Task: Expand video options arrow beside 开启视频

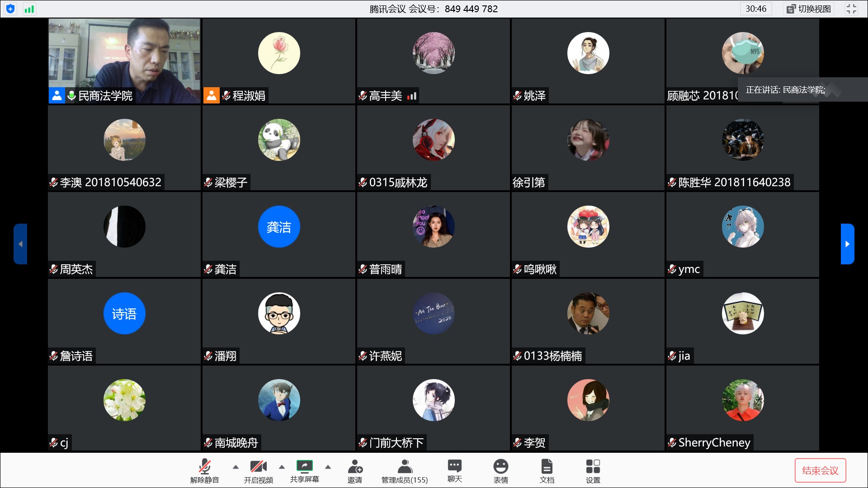Action: pos(282,467)
